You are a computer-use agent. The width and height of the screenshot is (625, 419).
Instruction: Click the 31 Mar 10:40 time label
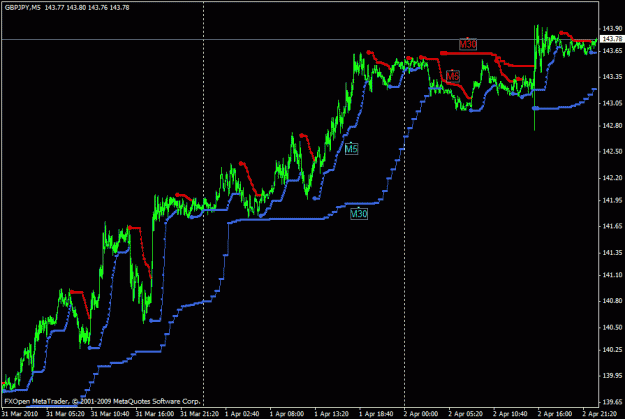coord(110,414)
